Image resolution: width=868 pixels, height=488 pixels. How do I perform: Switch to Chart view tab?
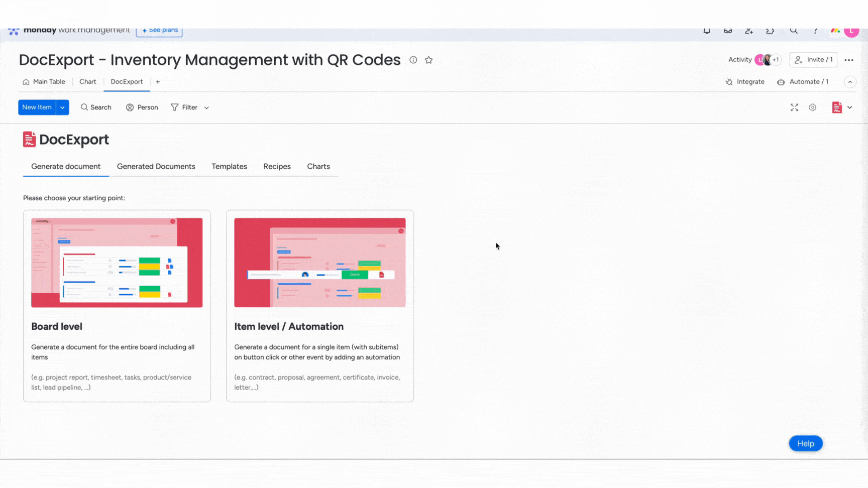(88, 82)
